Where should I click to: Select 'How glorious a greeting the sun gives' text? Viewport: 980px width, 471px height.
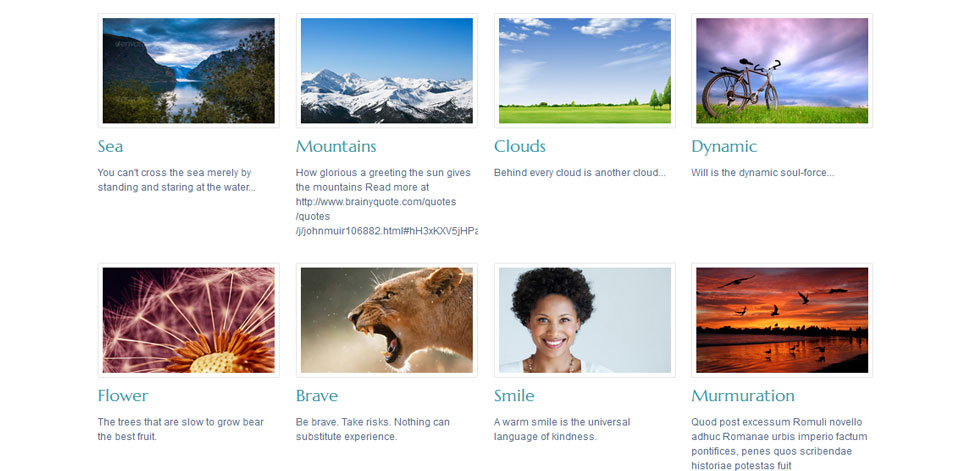pos(383,172)
